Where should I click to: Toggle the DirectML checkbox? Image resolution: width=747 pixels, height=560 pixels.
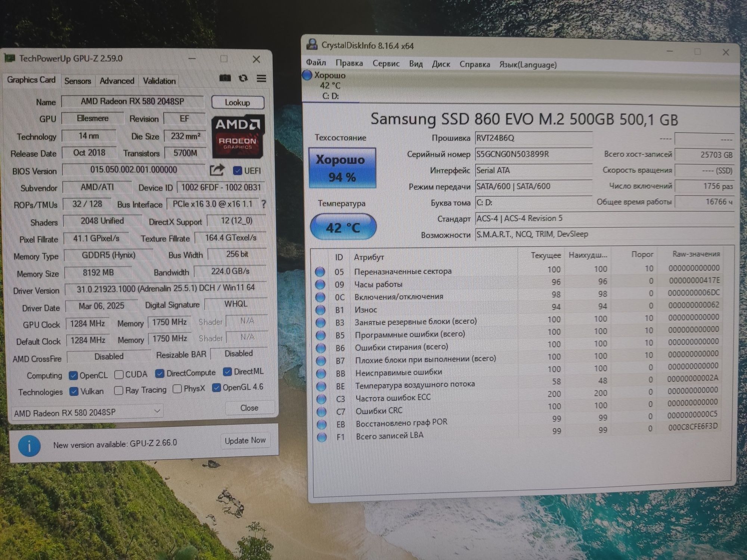point(227,371)
